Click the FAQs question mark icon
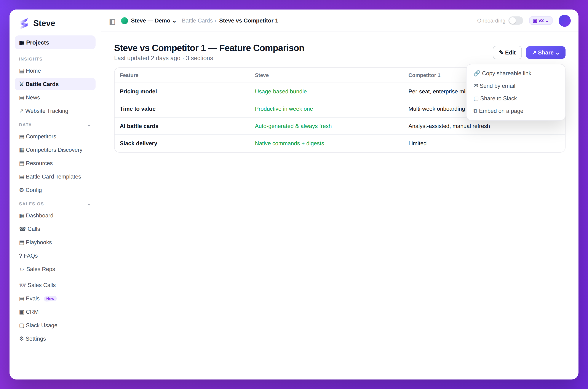Viewport: 588px width, 389px height. click(x=21, y=256)
